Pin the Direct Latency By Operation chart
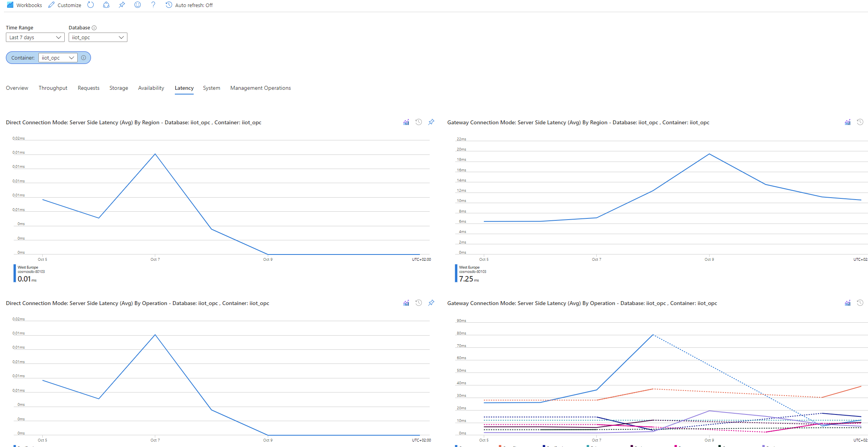Viewport: 868px width, 447px height. point(431,303)
